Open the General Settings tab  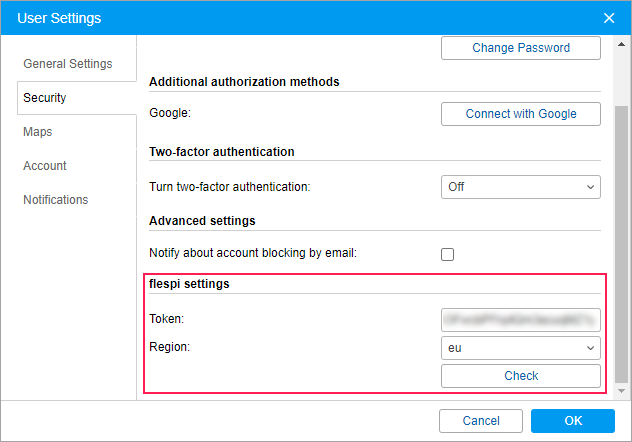click(x=68, y=64)
